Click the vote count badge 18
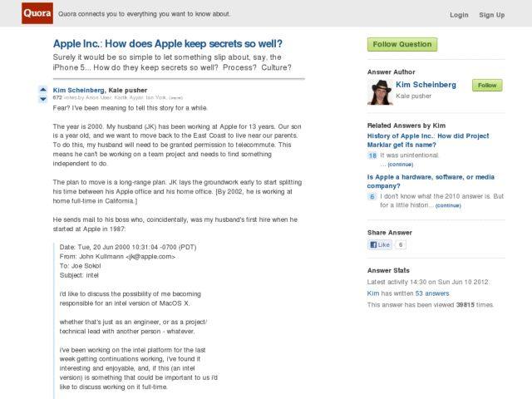532x399 pixels. tap(372, 155)
